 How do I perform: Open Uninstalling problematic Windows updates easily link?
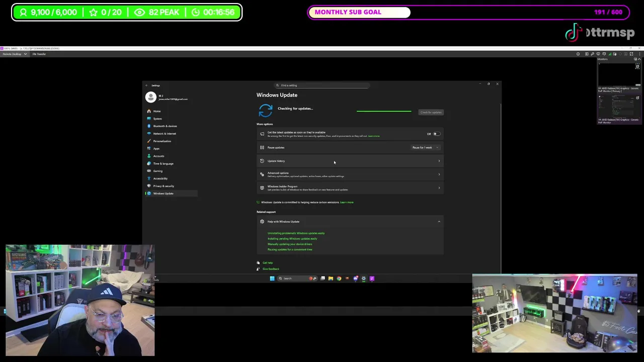coord(296,233)
